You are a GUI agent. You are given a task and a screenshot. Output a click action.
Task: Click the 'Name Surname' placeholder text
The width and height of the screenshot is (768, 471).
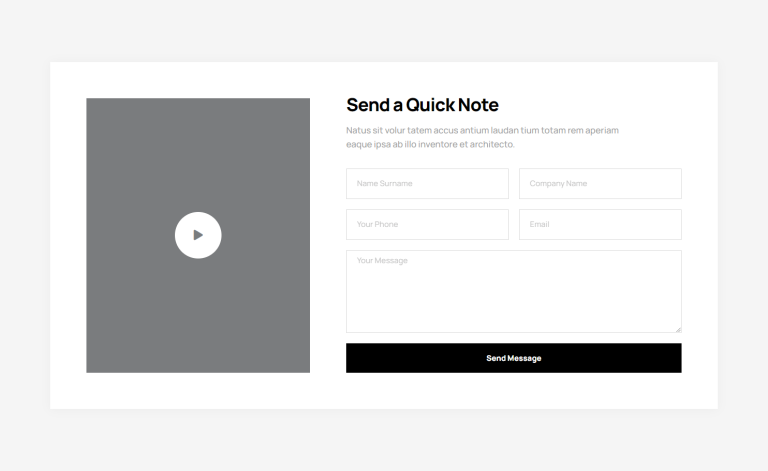point(384,184)
